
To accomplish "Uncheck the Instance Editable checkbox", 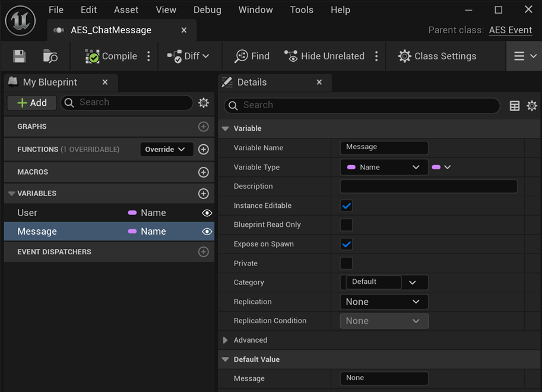I will 347,206.
